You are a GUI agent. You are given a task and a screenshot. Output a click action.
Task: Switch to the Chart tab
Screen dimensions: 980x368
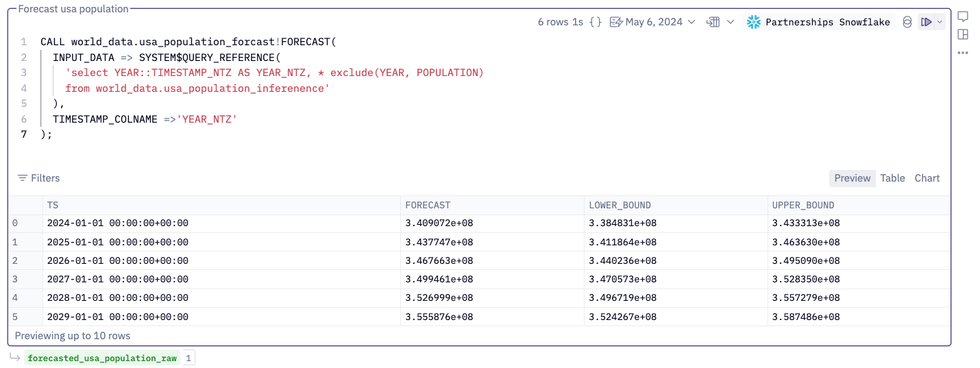(927, 178)
